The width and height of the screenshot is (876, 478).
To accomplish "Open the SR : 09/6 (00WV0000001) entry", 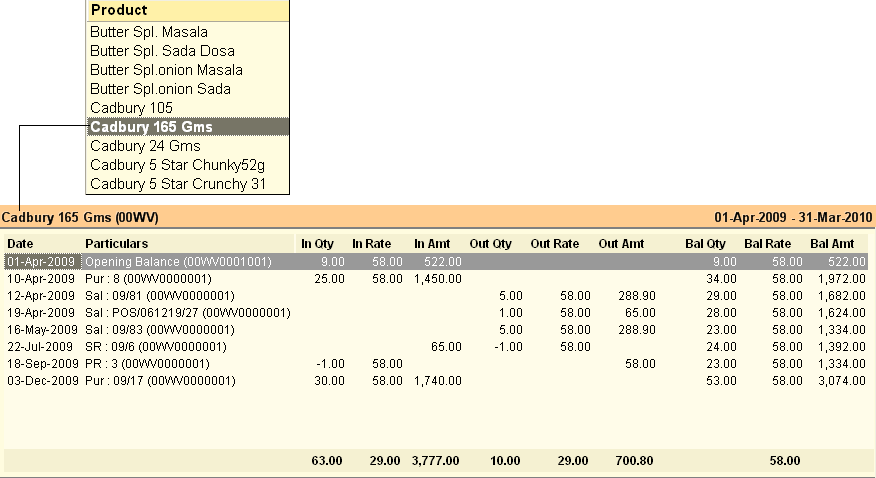I will [156, 347].
